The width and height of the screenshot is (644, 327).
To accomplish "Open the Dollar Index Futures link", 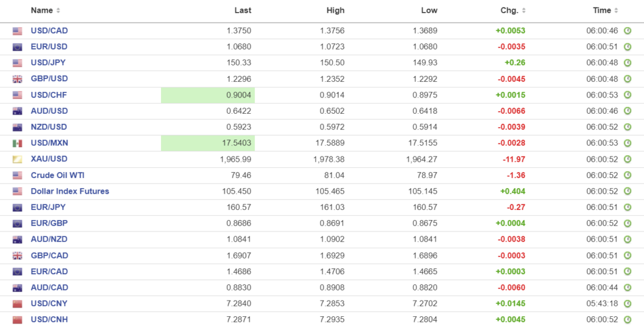I will coord(70,191).
